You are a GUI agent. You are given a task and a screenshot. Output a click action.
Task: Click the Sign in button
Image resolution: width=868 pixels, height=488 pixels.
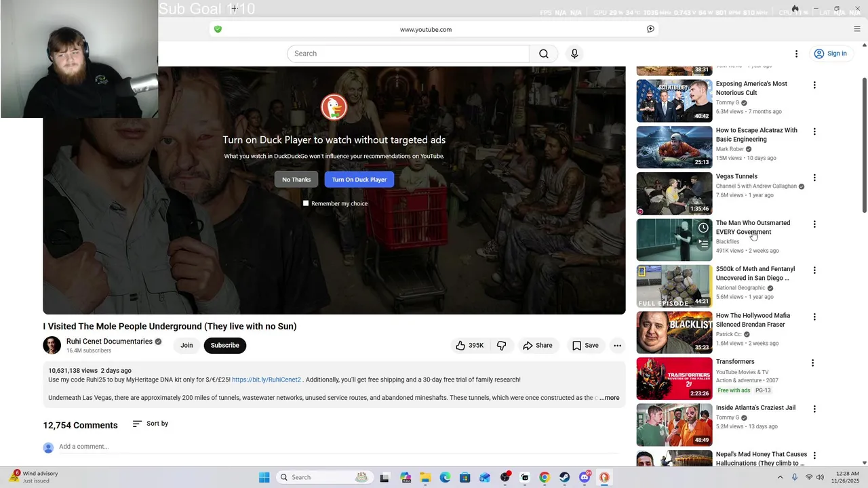coord(831,54)
